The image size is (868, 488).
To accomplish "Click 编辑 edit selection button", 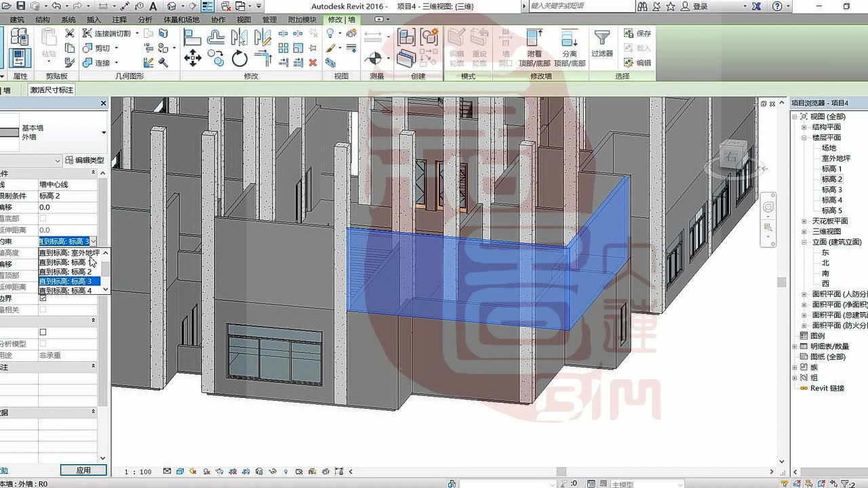I will pos(637,62).
